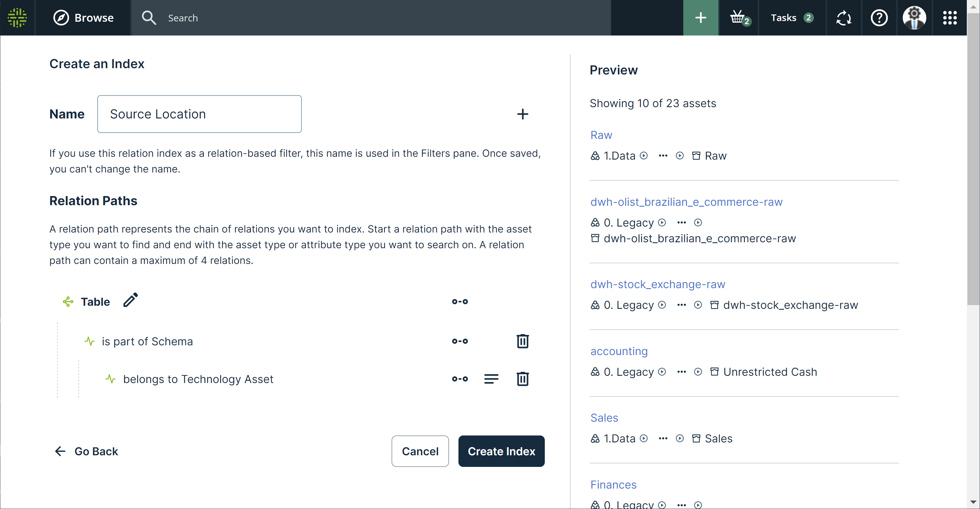Open the Browse menu

click(x=83, y=18)
